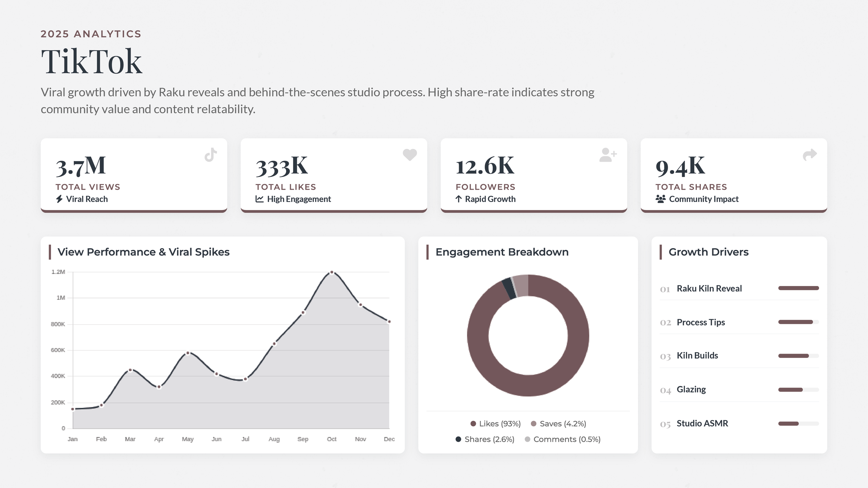Open the 3.7M Total Views card
Image resolution: width=868 pixels, height=488 pixels.
click(x=134, y=175)
